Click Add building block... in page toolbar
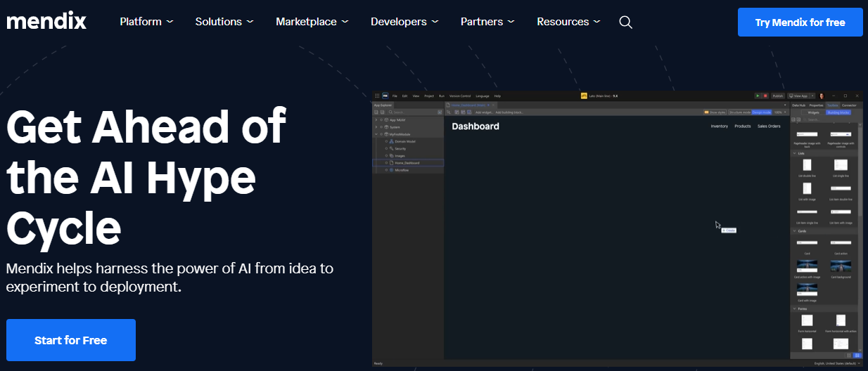 coord(509,112)
